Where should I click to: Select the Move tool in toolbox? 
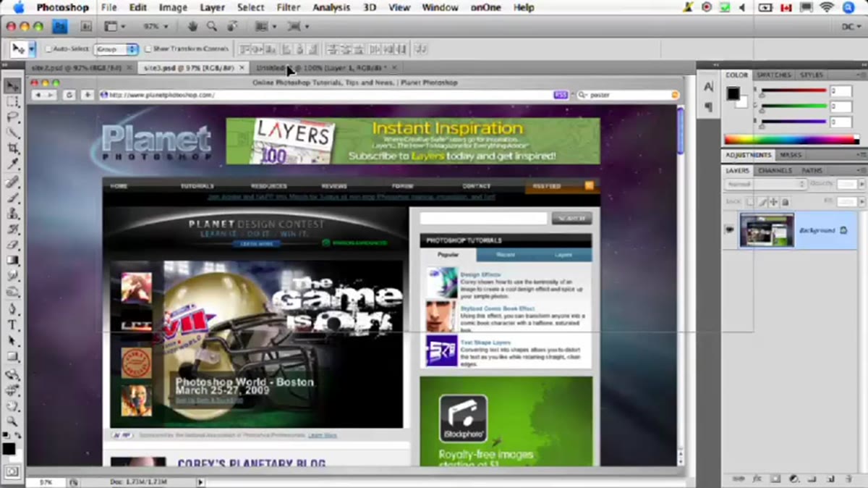tap(12, 86)
